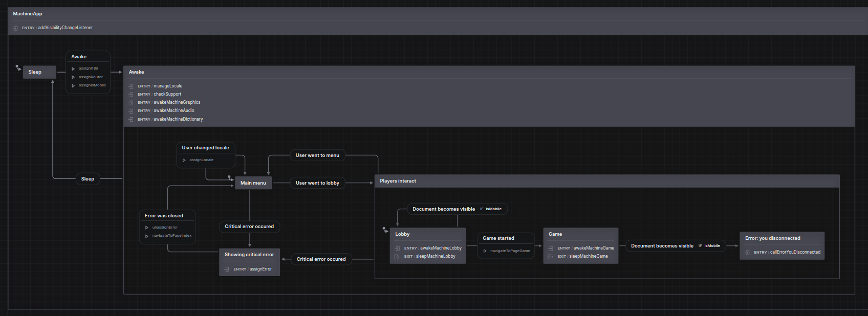Click the initial-state marker left of Sleep state

(x=18, y=67)
